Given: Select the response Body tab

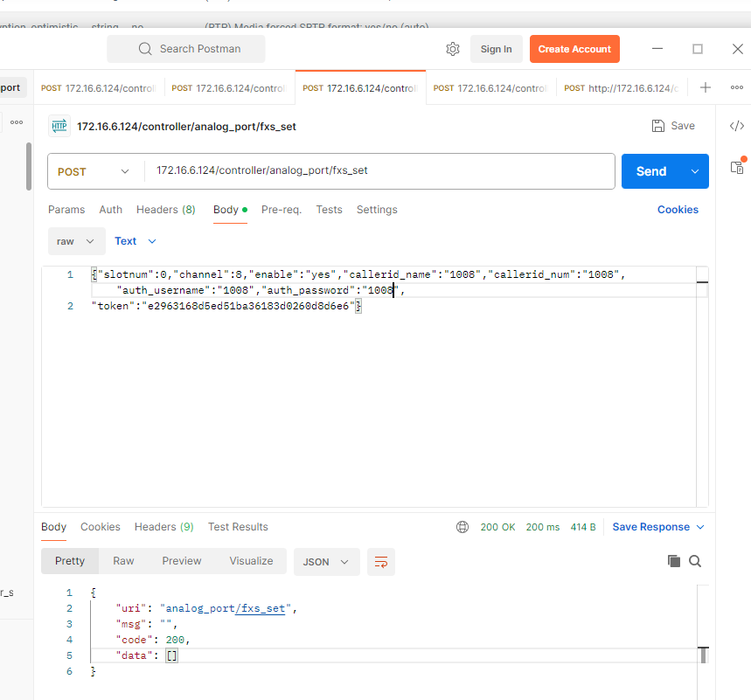Looking at the screenshot, I should tap(53, 527).
